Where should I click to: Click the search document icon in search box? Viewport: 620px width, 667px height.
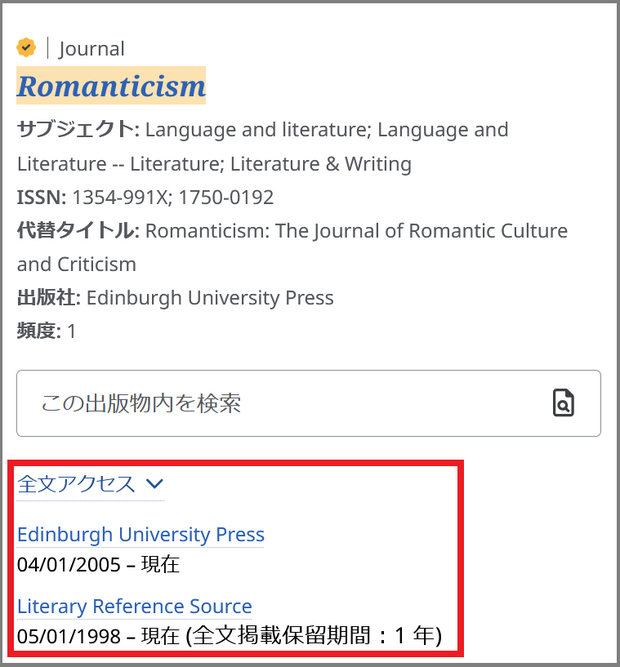pyautogui.click(x=564, y=403)
